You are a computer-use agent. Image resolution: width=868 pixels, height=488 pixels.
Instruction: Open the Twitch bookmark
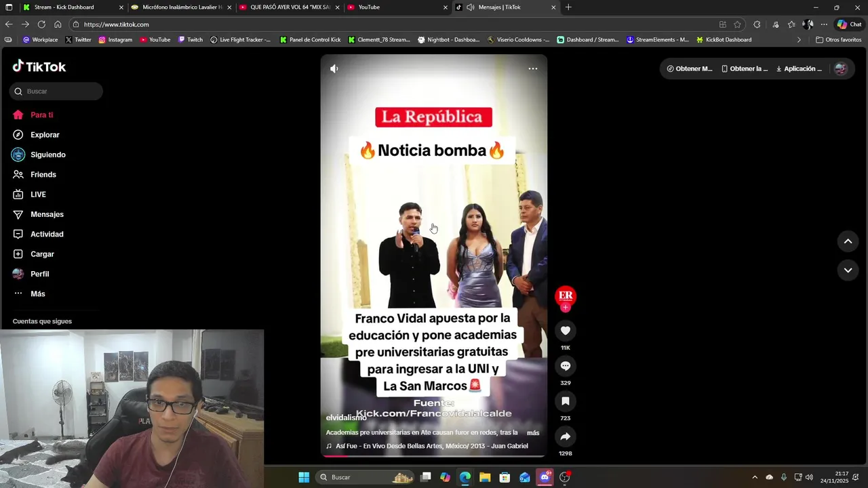(191, 40)
